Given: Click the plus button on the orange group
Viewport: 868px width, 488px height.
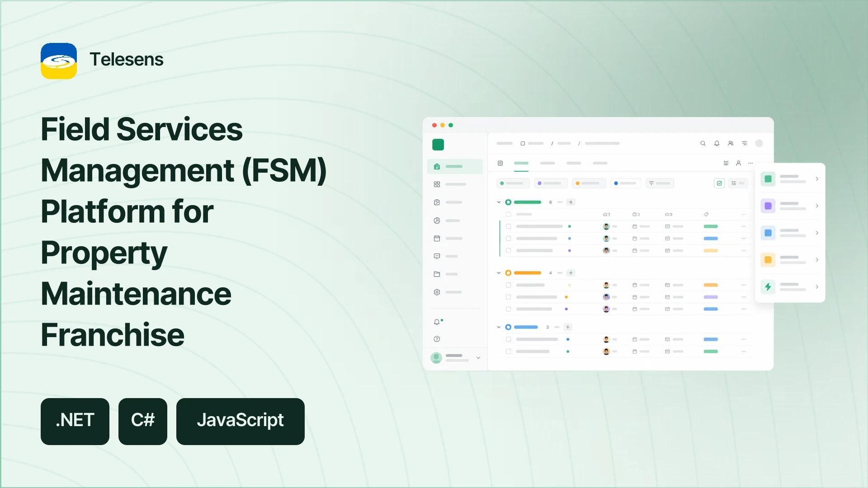Looking at the screenshot, I should click(x=571, y=273).
